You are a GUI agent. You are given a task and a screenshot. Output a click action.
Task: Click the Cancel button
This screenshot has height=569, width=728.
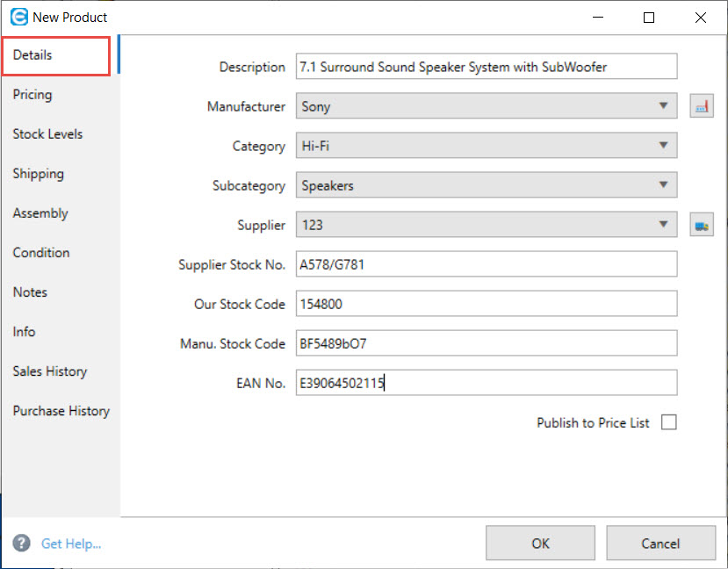660,544
